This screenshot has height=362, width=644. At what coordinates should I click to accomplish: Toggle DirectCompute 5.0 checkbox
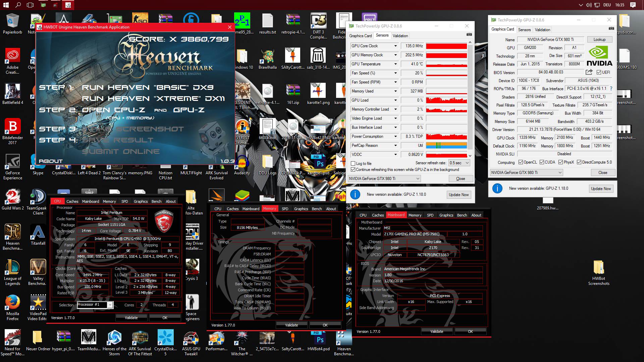click(x=579, y=162)
